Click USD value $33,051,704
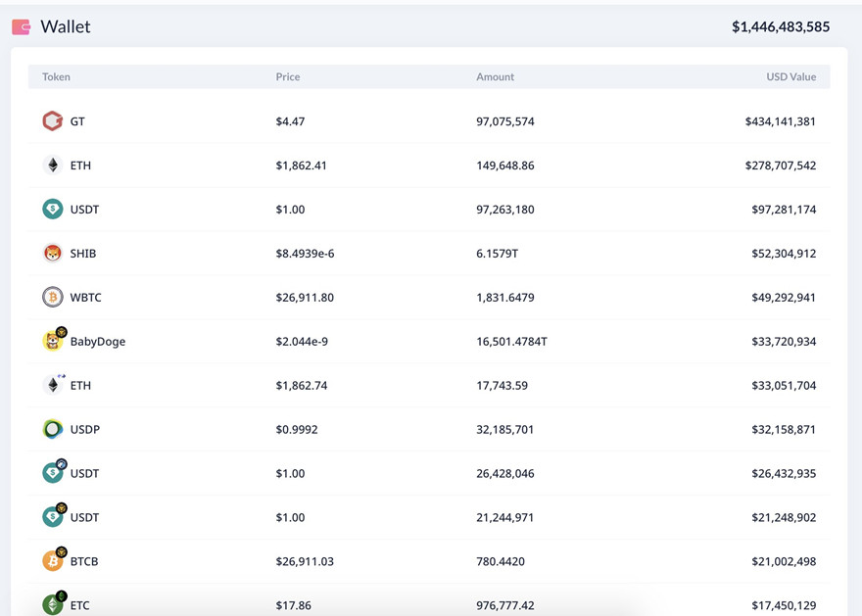The height and width of the screenshot is (616, 862). pyautogui.click(x=784, y=385)
